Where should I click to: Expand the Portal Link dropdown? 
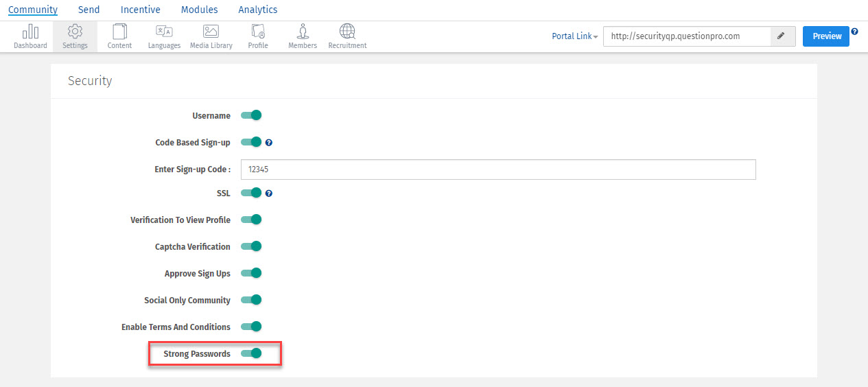click(x=574, y=36)
